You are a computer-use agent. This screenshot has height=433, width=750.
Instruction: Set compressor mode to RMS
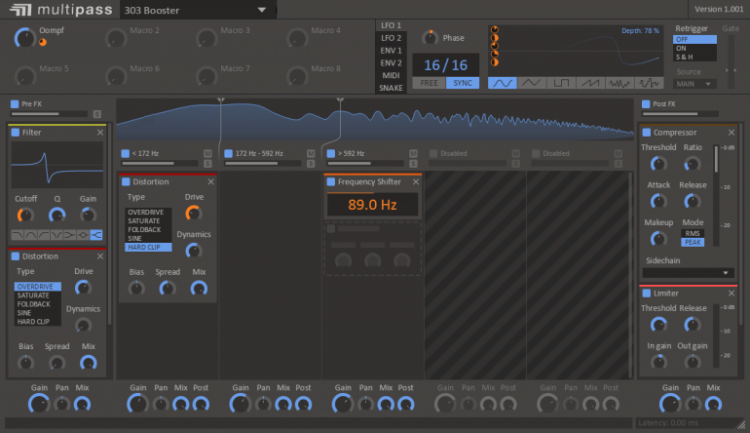coord(692,233)
